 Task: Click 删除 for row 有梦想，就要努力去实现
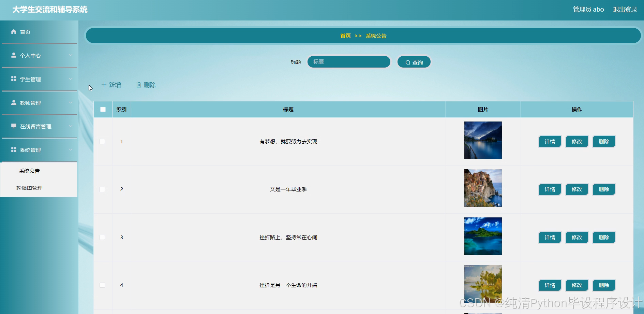(604, 142)
